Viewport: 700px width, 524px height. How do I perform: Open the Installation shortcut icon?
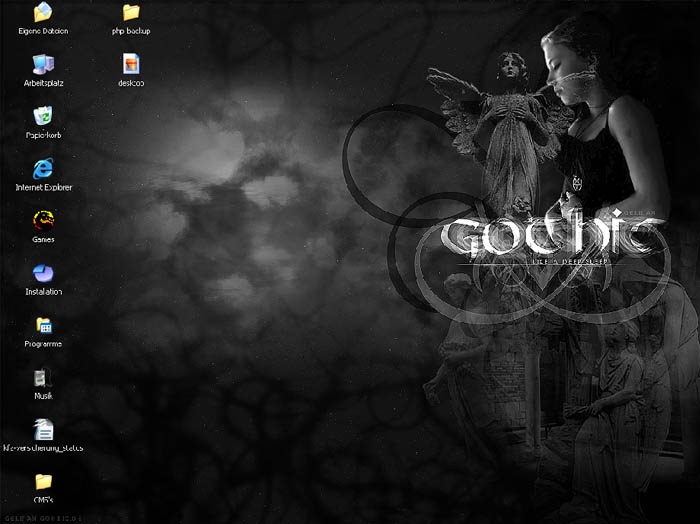[x=43, y=273]
